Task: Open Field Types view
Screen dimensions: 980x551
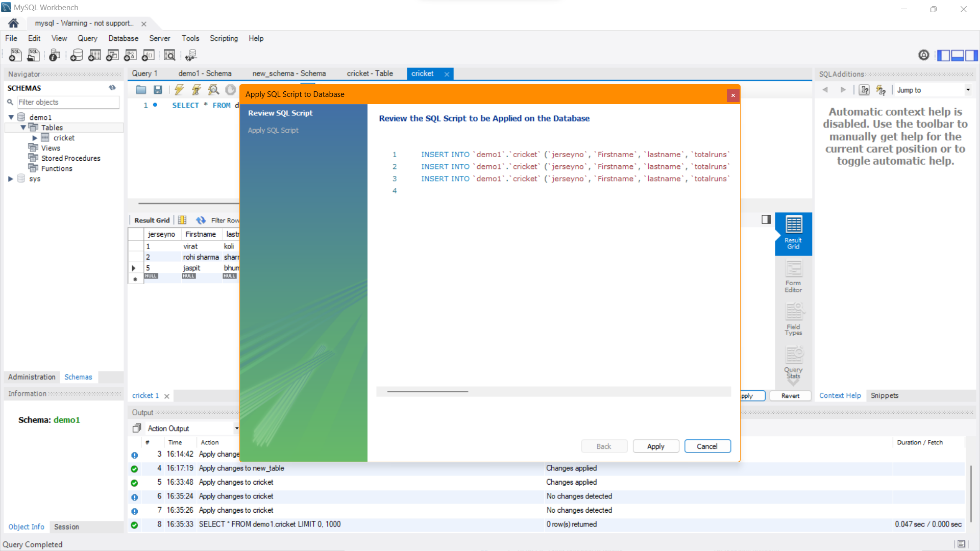Action: [793, 319]
